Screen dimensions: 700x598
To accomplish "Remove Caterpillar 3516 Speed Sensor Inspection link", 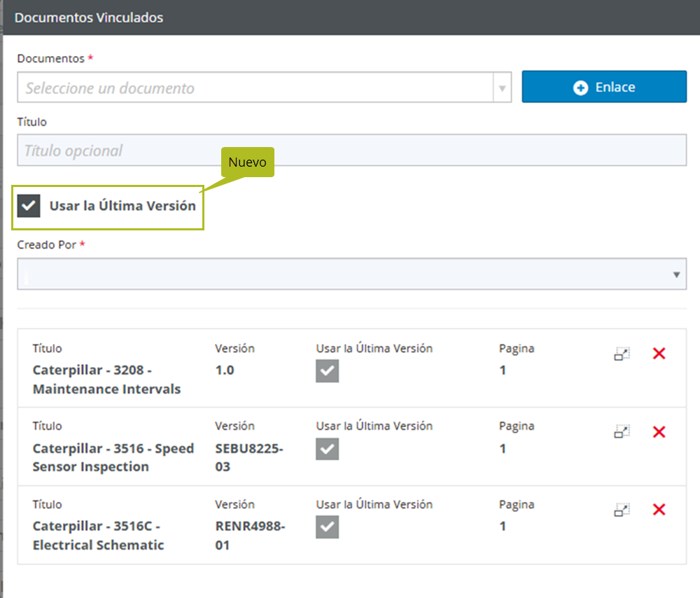I will pyautogui.click(x=659, y=432).
